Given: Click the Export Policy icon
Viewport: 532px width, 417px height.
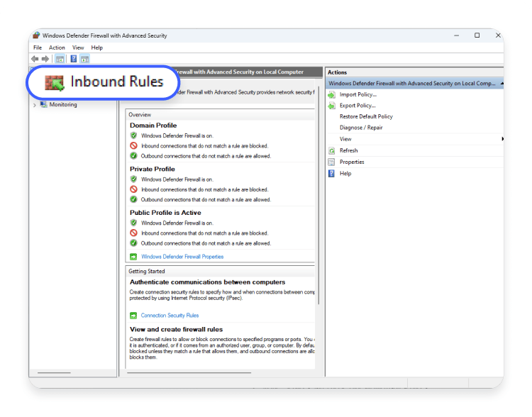Looking at the screenshot, I should click(332, 106).
